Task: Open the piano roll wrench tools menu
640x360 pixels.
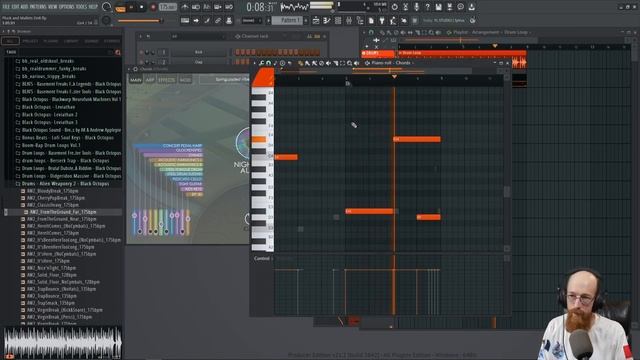Action: pos(261,63)
